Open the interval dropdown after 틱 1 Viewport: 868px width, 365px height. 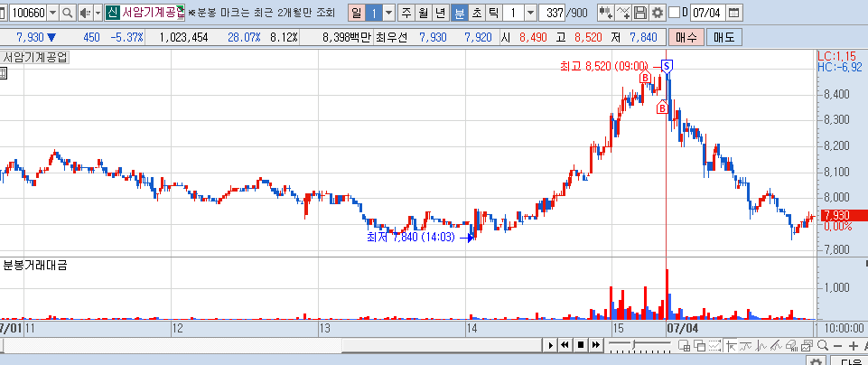(x=530, y=12)
